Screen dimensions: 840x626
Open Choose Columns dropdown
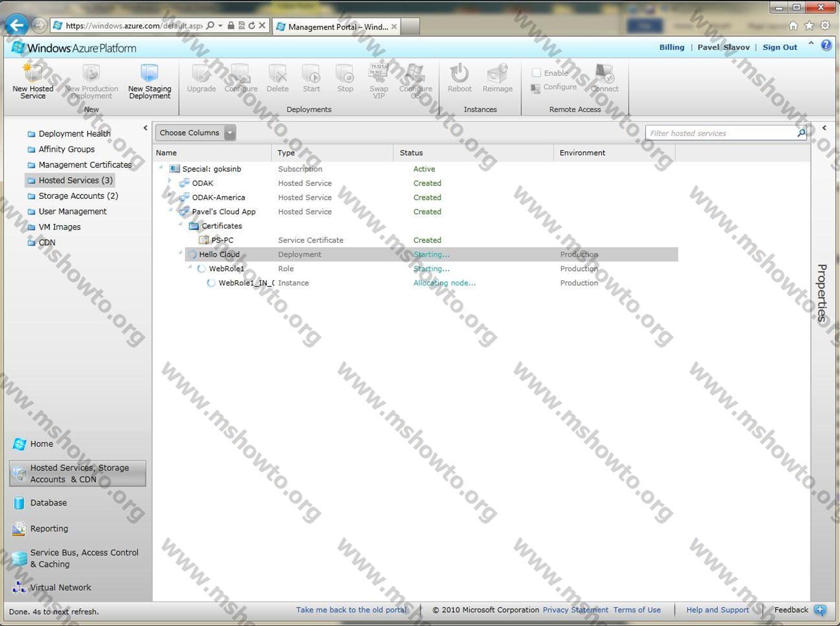[x=195, y=133]
